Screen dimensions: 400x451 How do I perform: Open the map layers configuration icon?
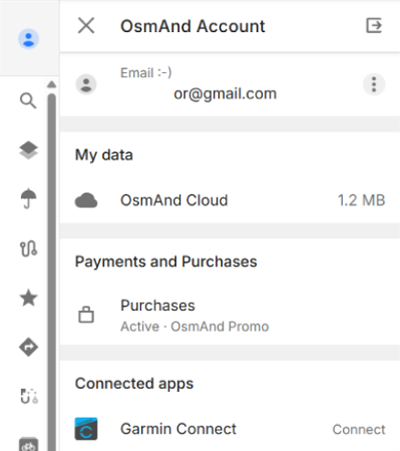pyautogui.click(x=28, y=150)
